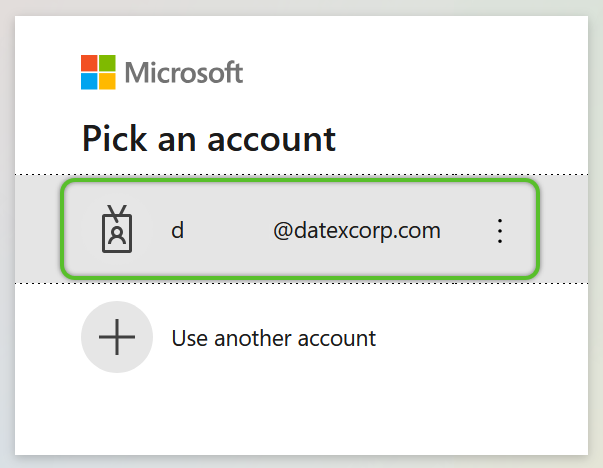Image resolution: width=603 pixels, height=468 pixels.
Task: Click the work account badge icon
Action: pyautogui.click(x=117, y=229)
